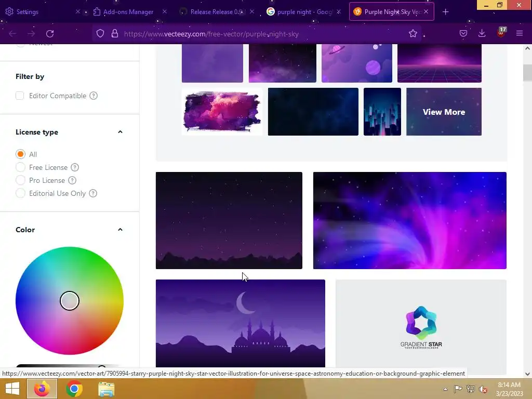
Task: Open starry night mountain silhouette image
Action: click(x=229, y=220)
